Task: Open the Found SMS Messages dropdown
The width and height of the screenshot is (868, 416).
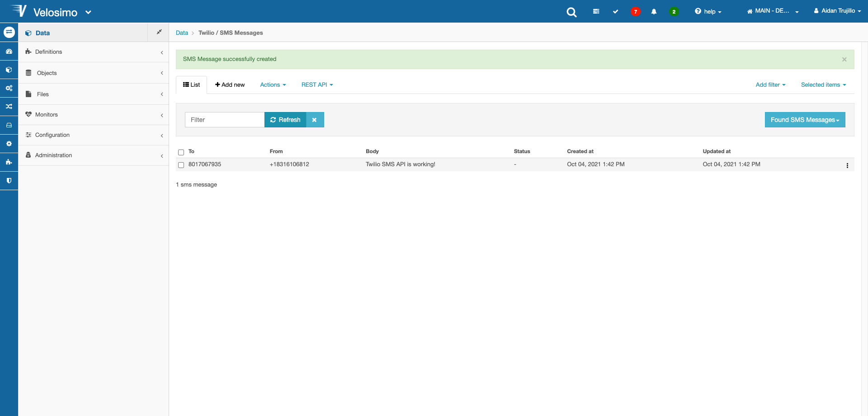Action: point(805,120)
